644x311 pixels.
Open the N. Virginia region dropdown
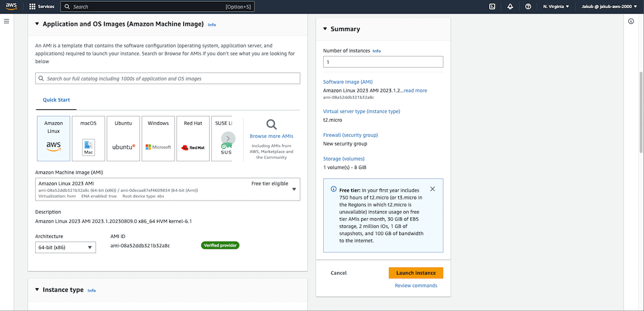(x=556, y=6)
